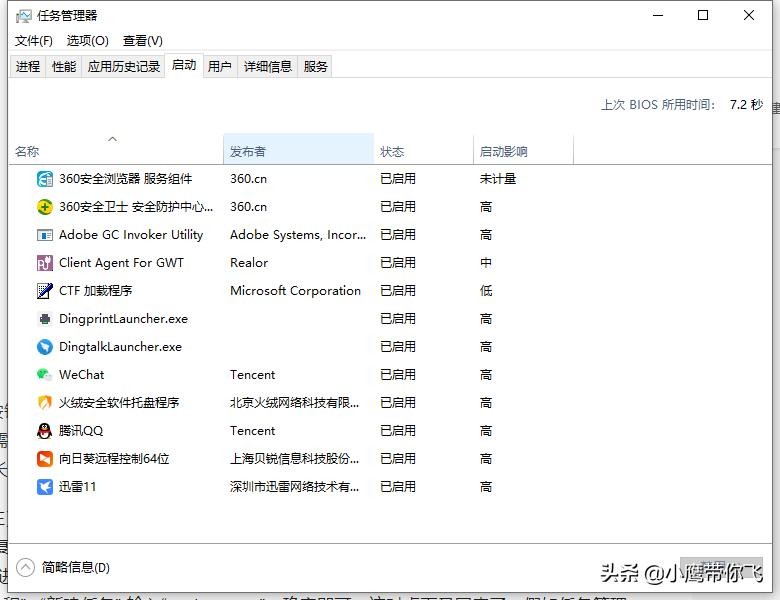Viewport: 780px width, 600px height.
Task: Click the Adobe GC Invoker Utility icon
Action: (x=44, y=235)
